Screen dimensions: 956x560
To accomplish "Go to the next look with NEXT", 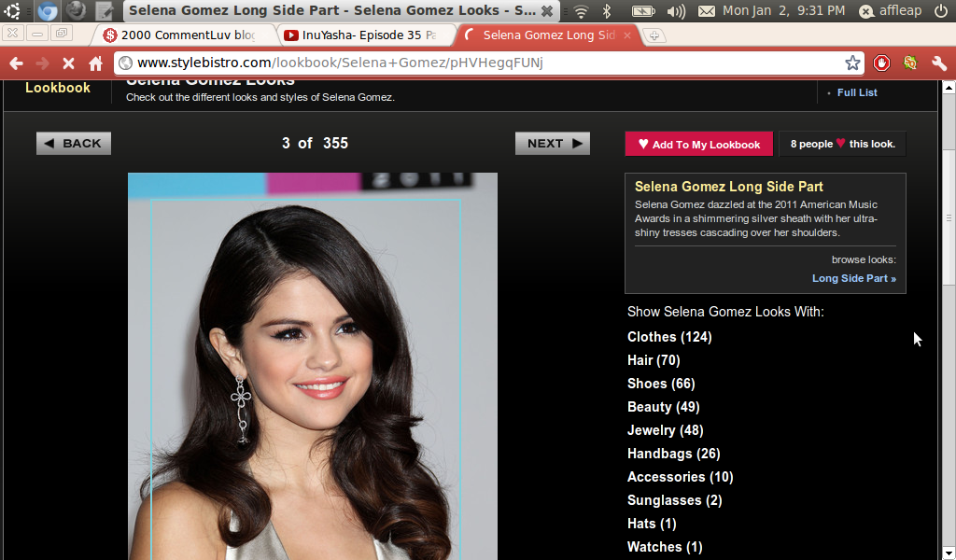I will pyautogui.click(x=553, y=143).
